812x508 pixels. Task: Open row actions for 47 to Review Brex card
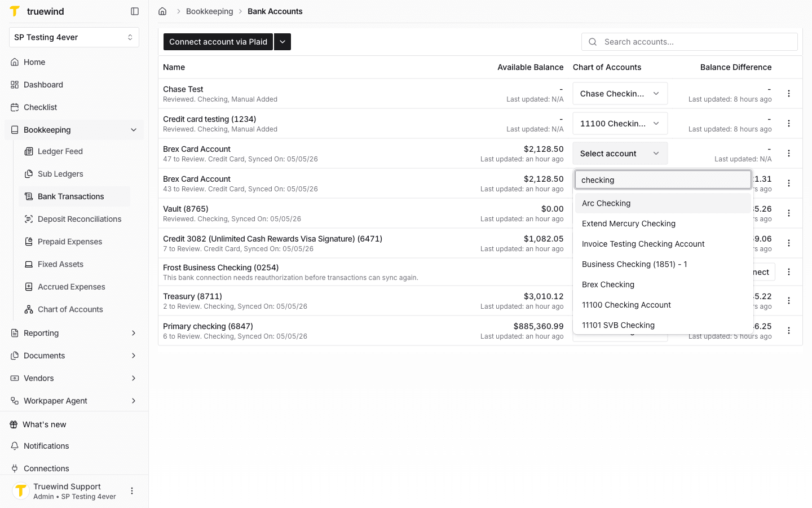coord(789,154)
